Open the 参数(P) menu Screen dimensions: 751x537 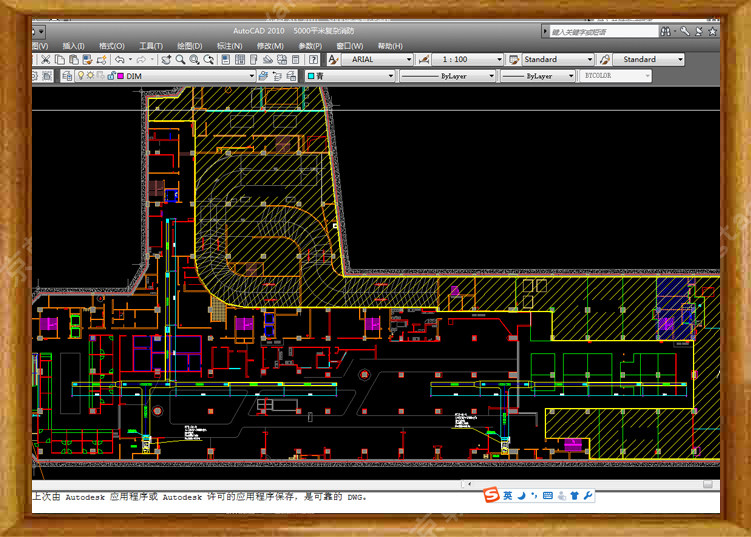310,46
